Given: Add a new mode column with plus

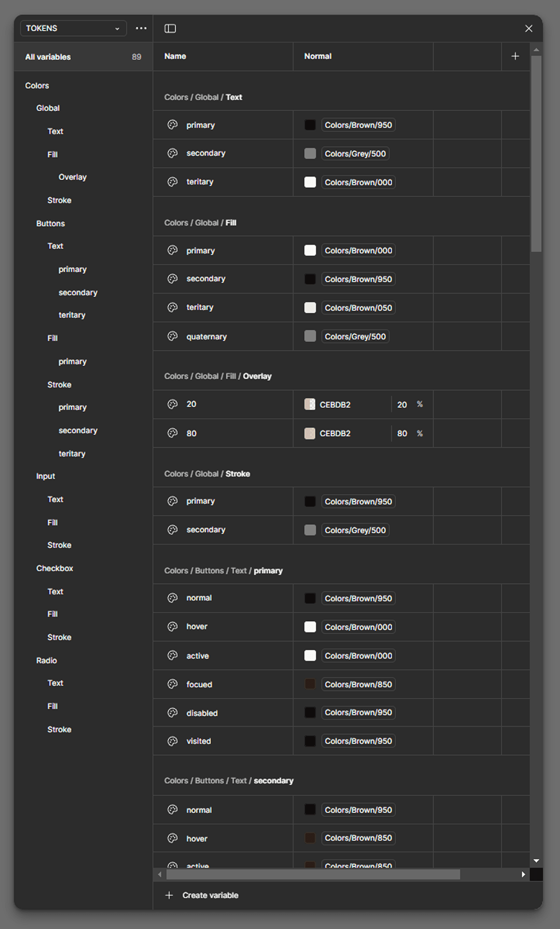Looking at the screenshot, I should 515,56.
